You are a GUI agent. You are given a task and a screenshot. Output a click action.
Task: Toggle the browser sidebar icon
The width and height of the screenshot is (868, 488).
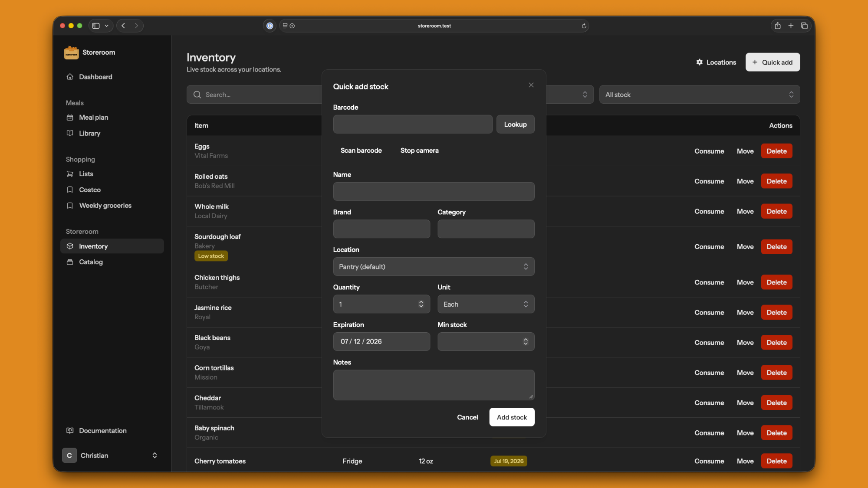pyautogui.click(x=96, y=26)
